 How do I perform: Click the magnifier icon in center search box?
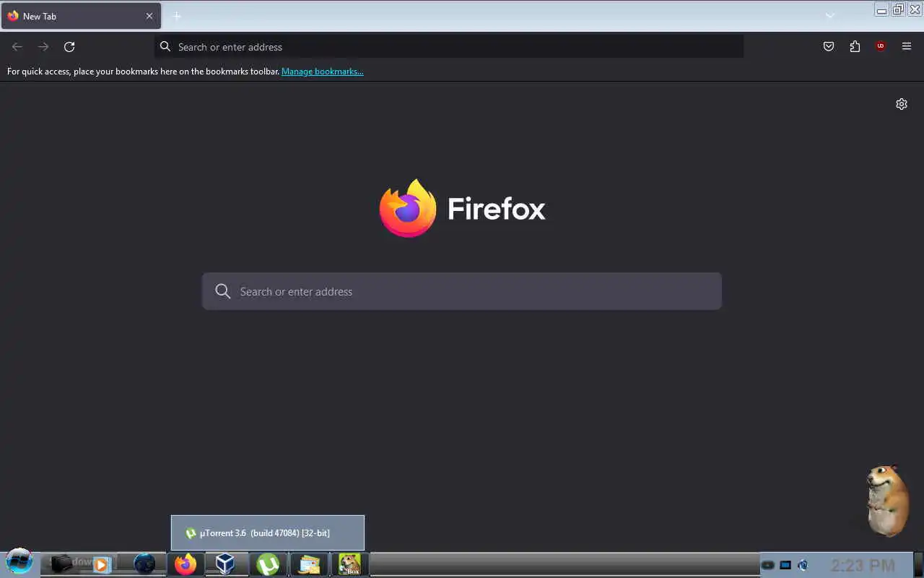coord(223,291)
